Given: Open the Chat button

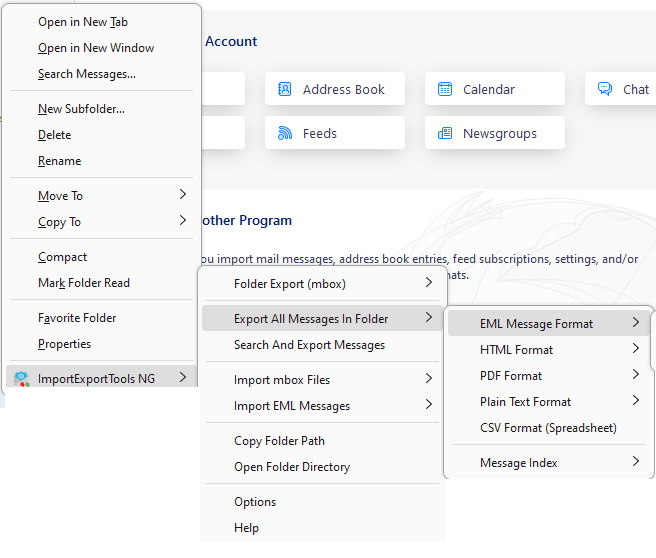Looking at the screenshot, I should 620,89.
